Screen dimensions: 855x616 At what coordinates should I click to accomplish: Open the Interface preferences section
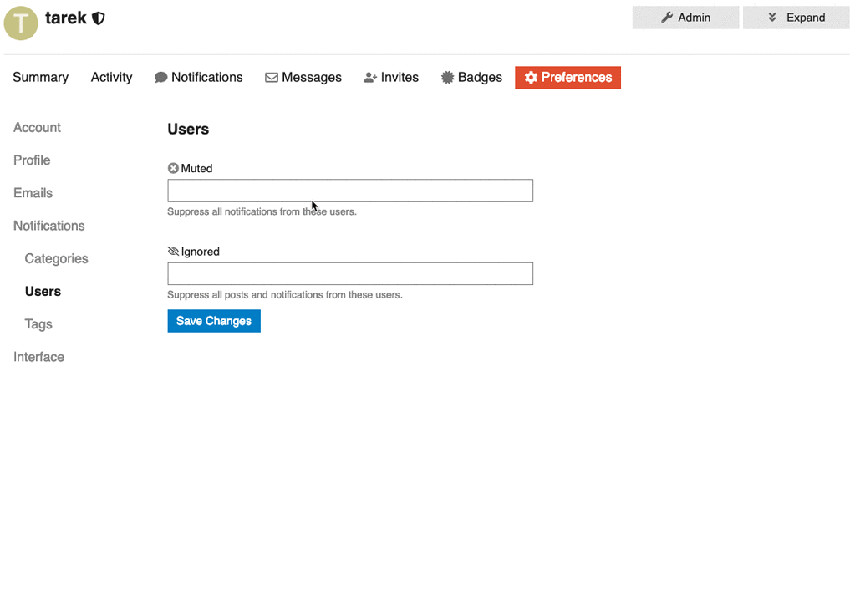tap(38, 357)
